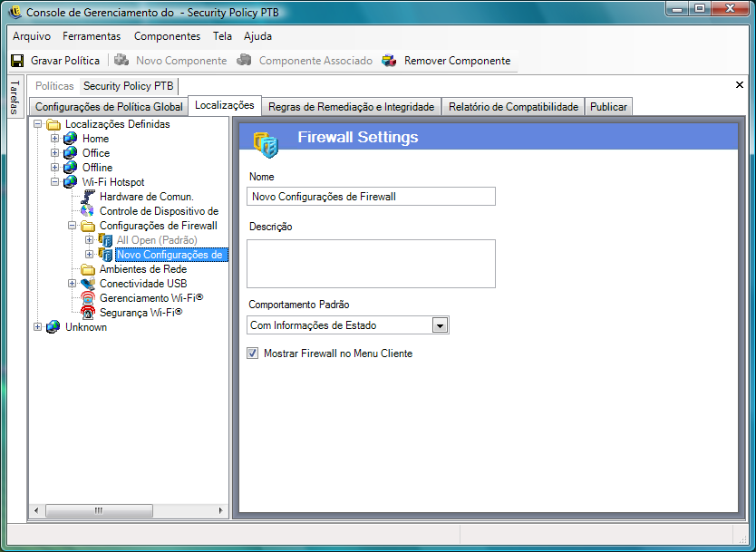Click the All Open (Padrão) firewall icon

(105, 240)
